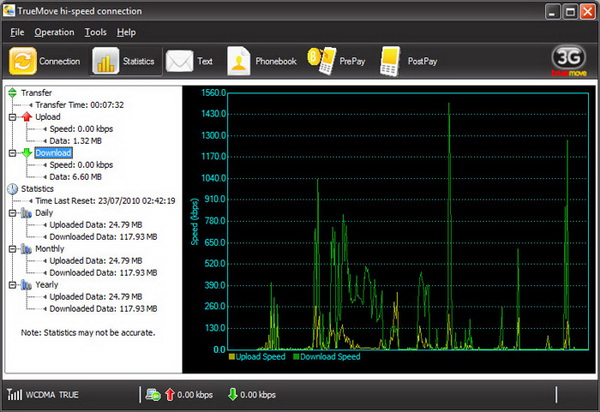Select the highlighted Download tree item
The image size is (600, 412).
coord(53,153)
